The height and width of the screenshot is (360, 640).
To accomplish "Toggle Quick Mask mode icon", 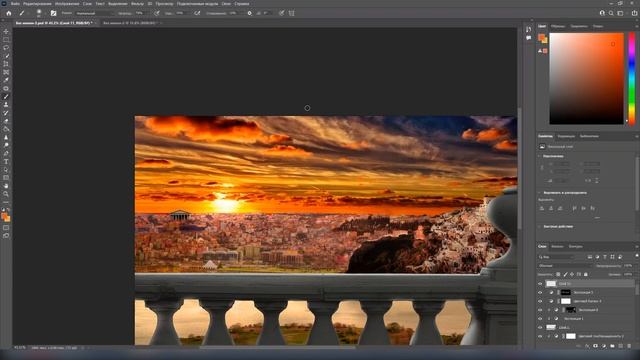I will [x=6, y=228].
